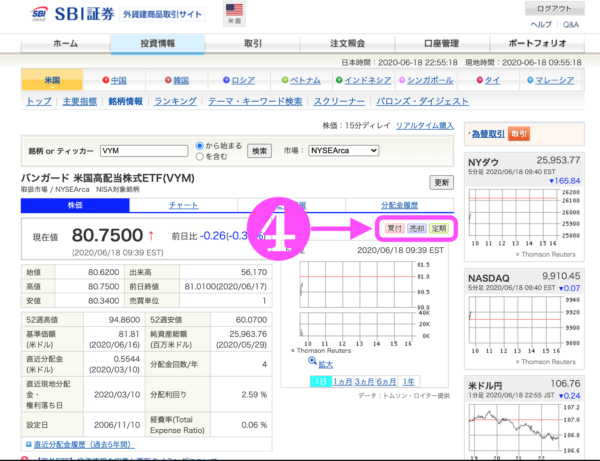This screenshot has height=461, width=600.
Task: Click the 為替取引 link
Action: [488, 134]
